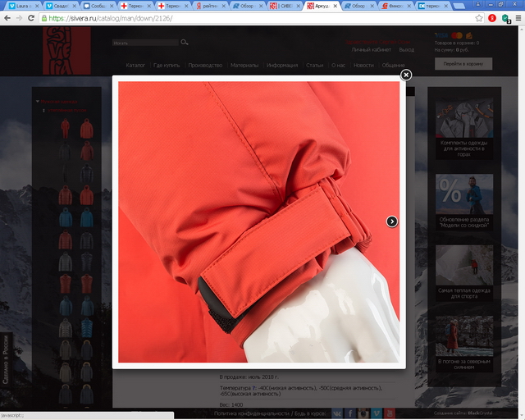
Task: Open Материалы menu item
Action: (244, 66)
